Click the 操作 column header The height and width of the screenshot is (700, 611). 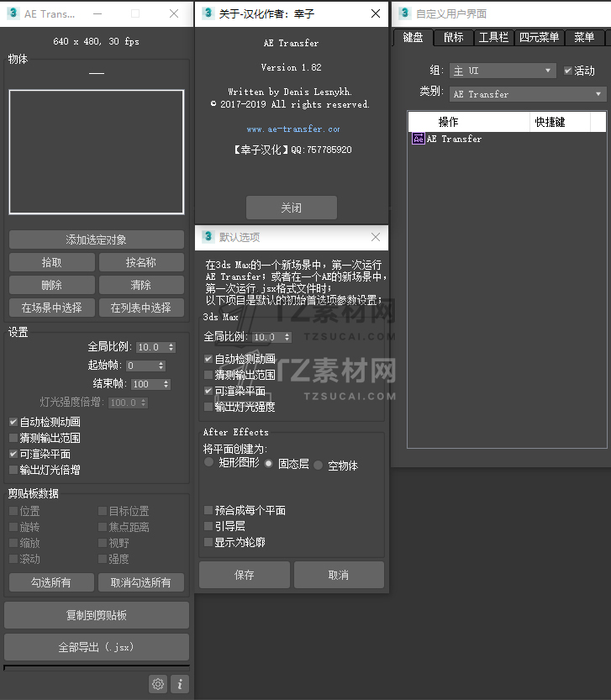[469, 122]
